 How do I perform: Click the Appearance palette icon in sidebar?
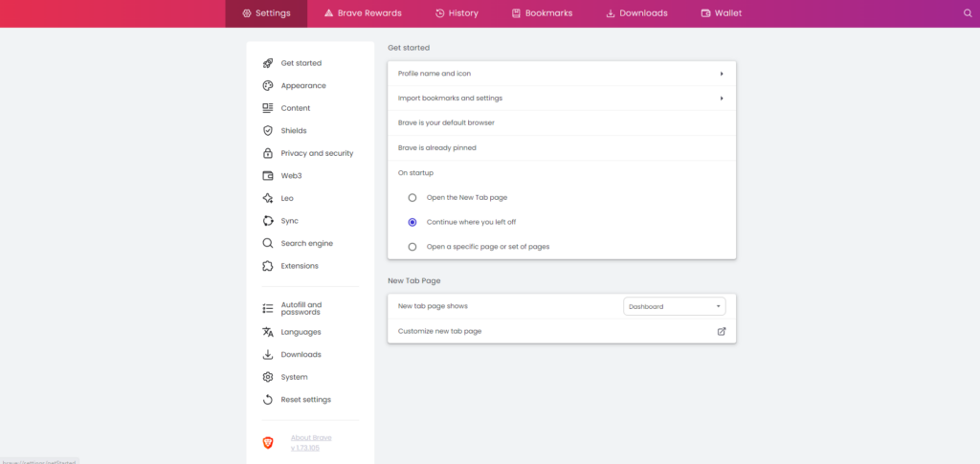[x=268, y=86]
